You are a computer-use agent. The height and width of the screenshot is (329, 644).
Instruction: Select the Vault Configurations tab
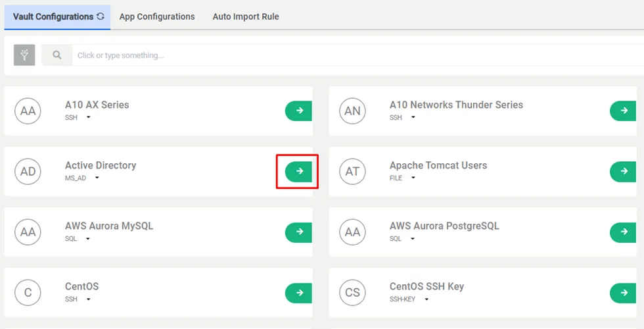(57, 17)
